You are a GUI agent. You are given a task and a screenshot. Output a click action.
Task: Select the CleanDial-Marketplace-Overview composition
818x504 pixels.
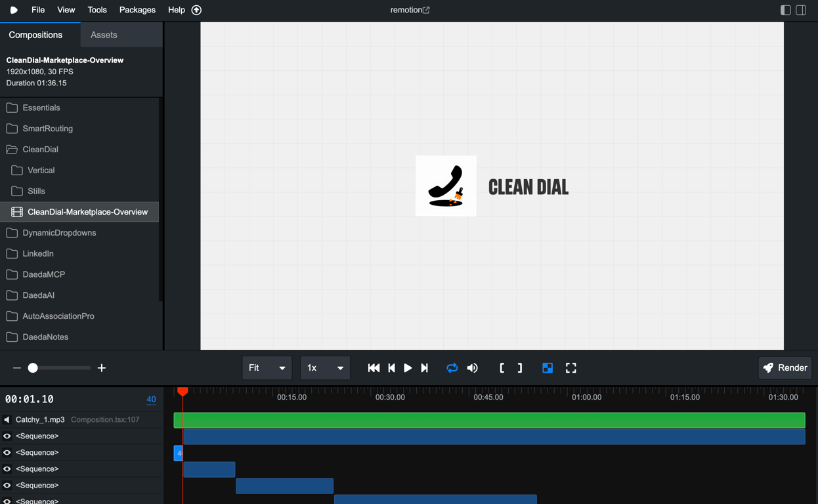pyautogui.click(x=88, y=211)
